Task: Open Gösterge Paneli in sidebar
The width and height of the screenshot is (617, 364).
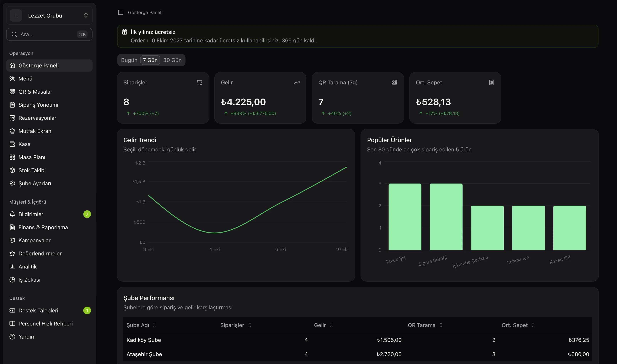Action: 49,65
